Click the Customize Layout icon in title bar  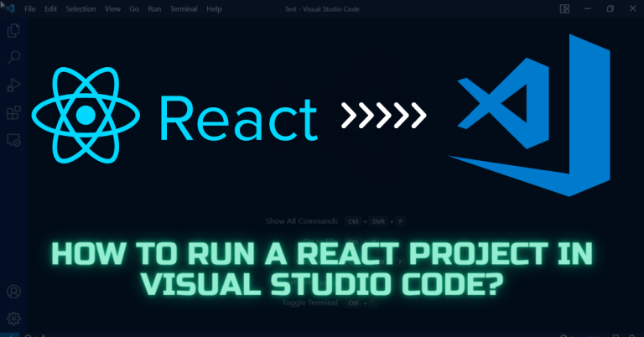pos(563,8)
